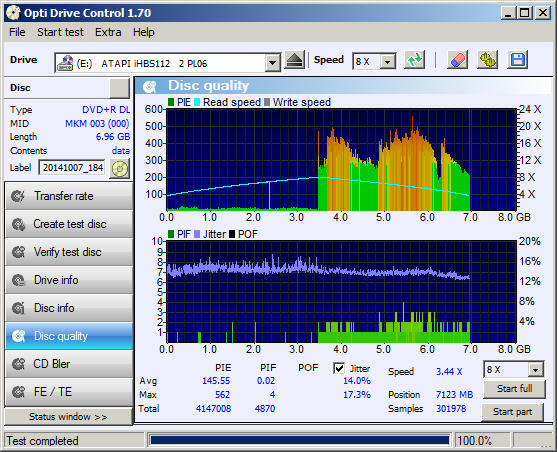Click the disc Label text field
The width and height of the screenshot is (557, 452).
72,168
